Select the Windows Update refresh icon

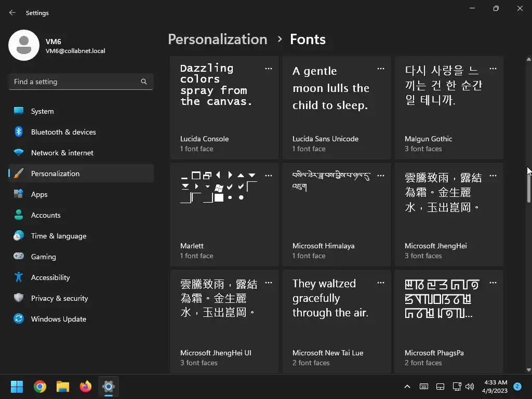(19, 318)
